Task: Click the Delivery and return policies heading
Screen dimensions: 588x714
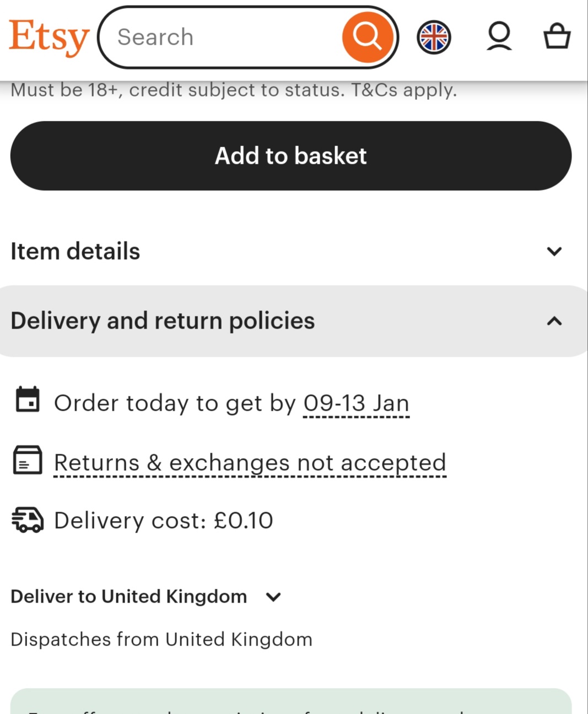Action: click(163, 321)
